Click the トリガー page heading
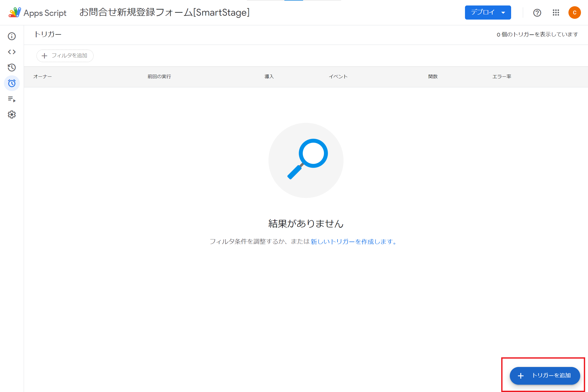The image size is (588, 392). pos(48,34)
